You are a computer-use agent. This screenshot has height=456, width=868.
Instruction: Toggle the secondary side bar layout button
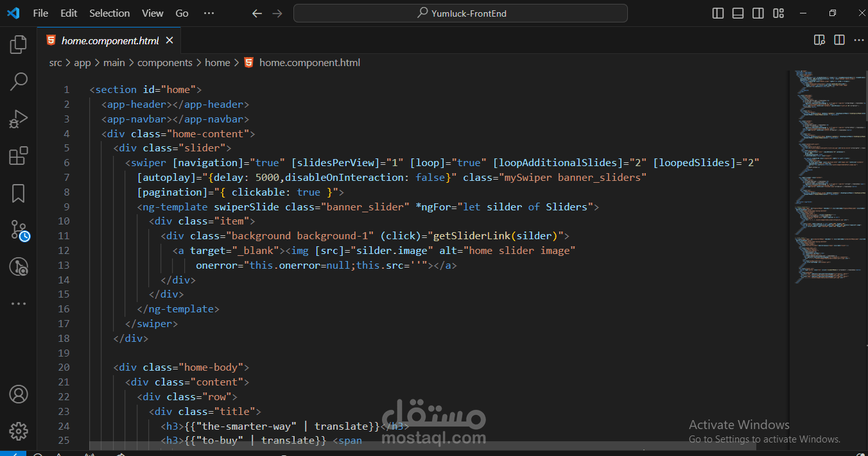tap(758, 13)
